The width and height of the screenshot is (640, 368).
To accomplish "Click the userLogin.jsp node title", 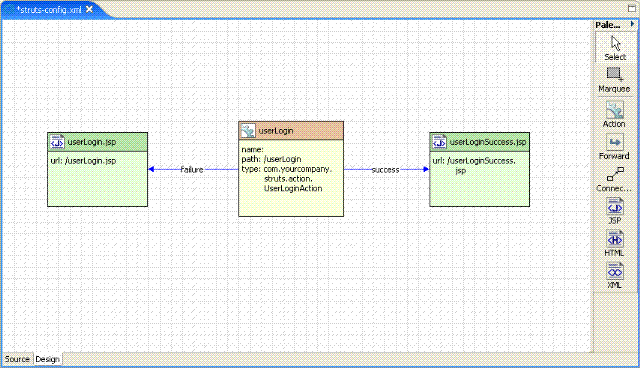I will click(92, 142).
